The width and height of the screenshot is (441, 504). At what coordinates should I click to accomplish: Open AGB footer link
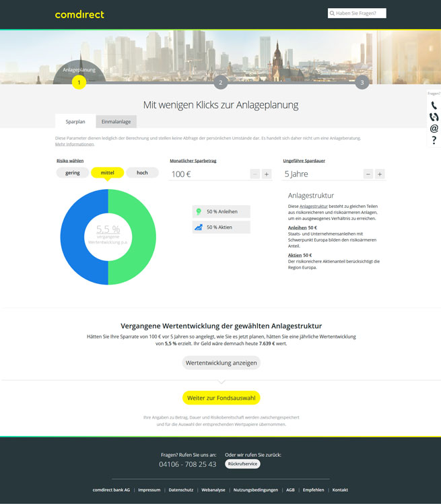pos(290,490)
